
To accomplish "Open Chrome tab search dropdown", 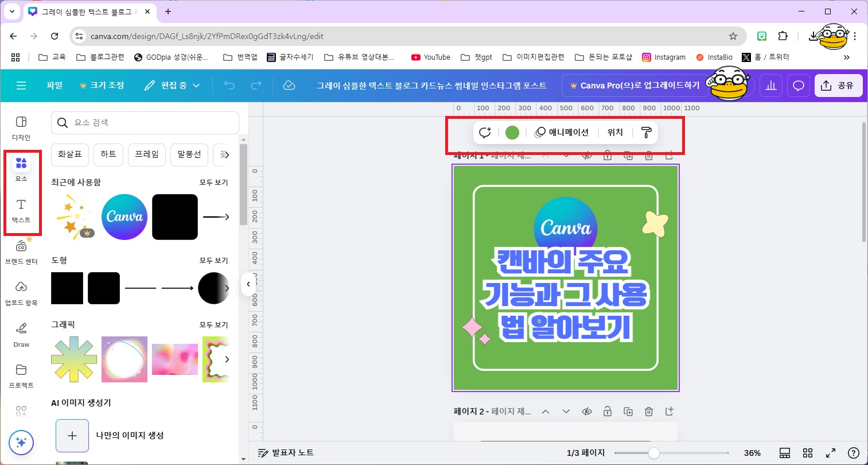I will click(11, 11).
